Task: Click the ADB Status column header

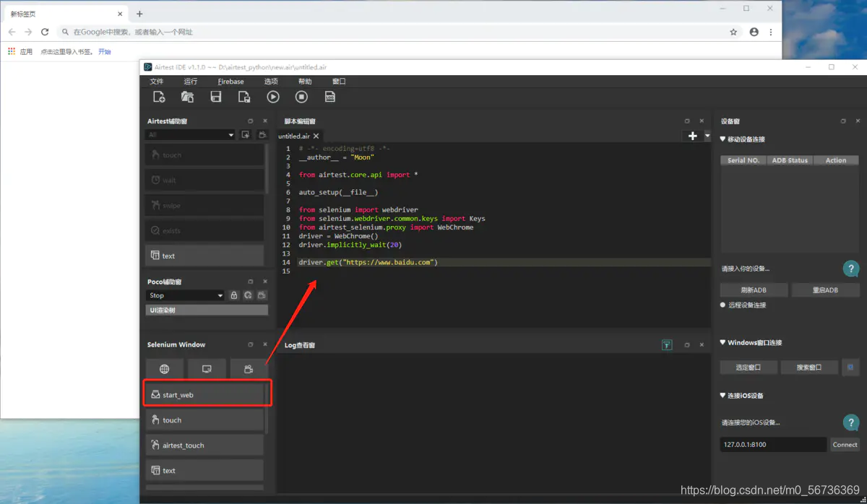Action: 790,160
